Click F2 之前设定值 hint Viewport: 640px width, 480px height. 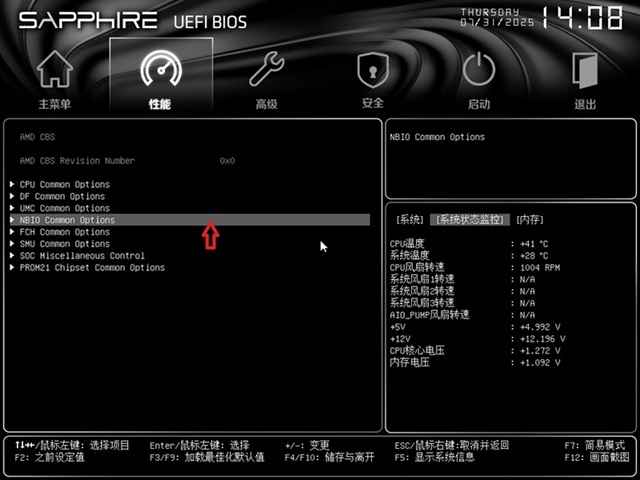point(49,457)
